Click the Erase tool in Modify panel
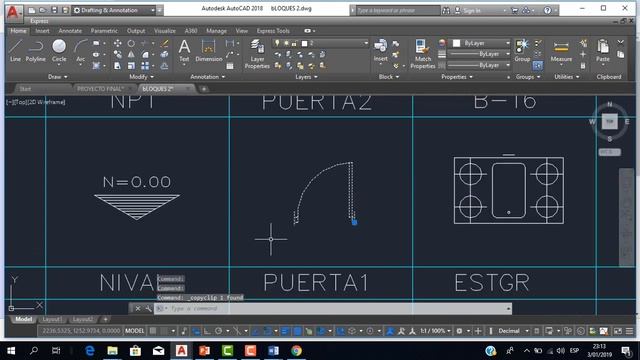The width and height of the screenshot is (640, 360). 164,43
